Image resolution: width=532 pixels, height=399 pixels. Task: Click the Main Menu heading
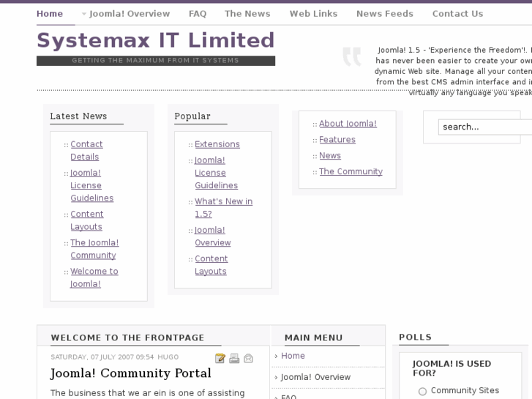(x=313, y=338)
